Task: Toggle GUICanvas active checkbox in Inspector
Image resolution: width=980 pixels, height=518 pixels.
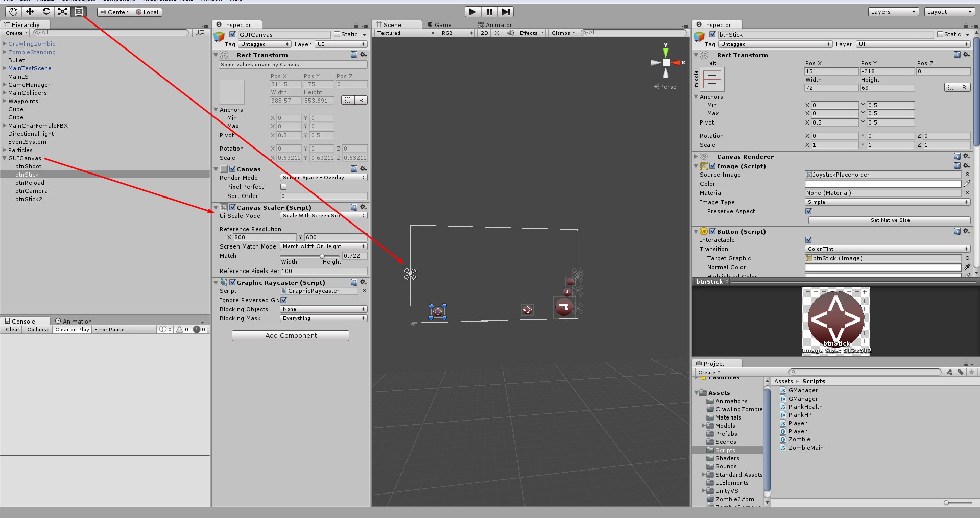Action: point(232,34)
